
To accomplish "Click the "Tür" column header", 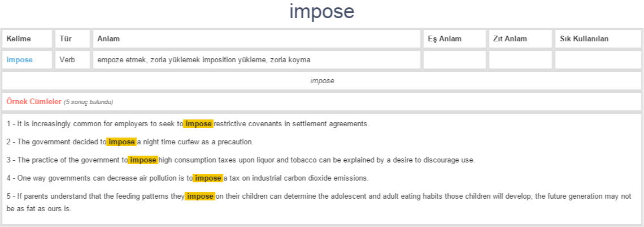I will (x=66, y=39).
